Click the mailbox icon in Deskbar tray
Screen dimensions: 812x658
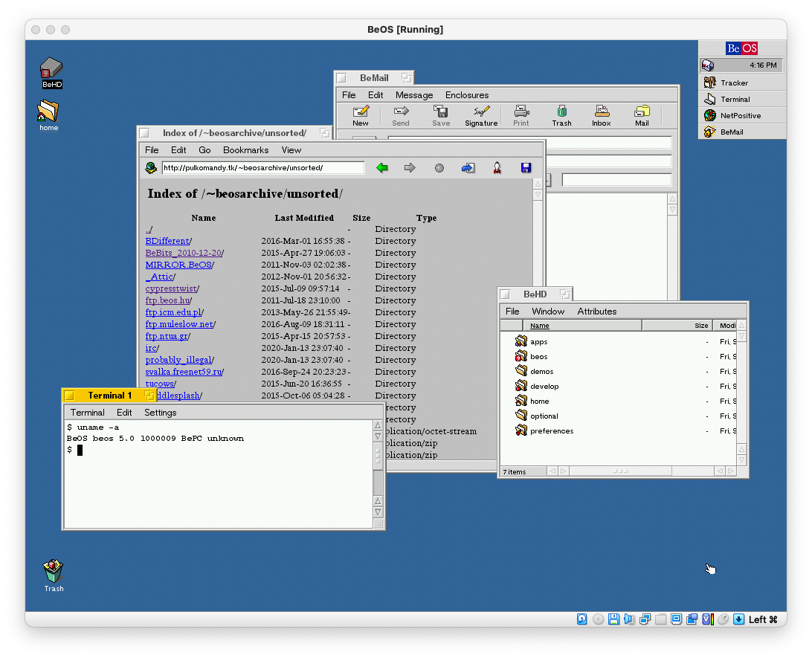coord(708,65)
